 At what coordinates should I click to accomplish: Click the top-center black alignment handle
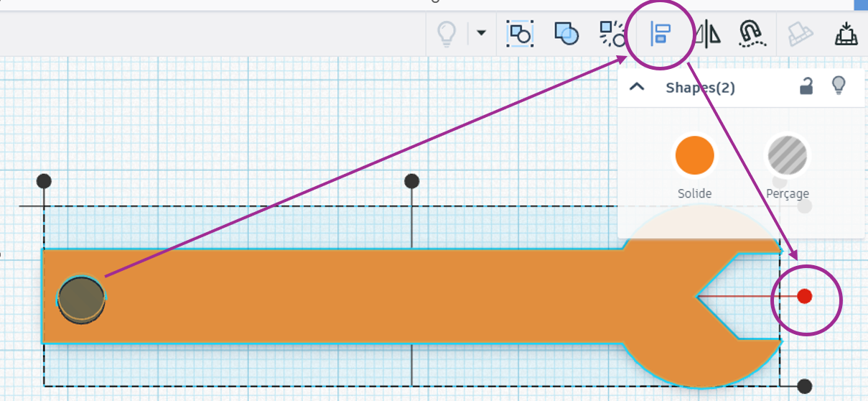pyautogui.click(x=411, y=180)
